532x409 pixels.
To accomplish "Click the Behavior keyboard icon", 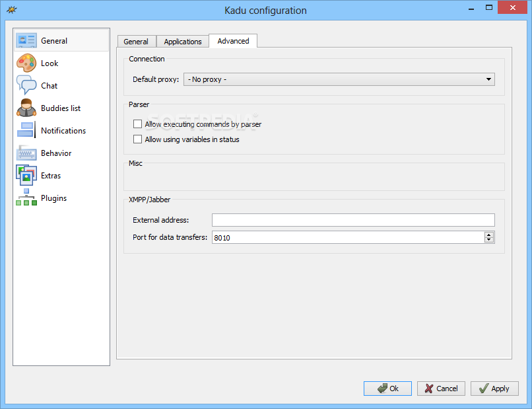I will pyautogui.click(x=26, y=153).
